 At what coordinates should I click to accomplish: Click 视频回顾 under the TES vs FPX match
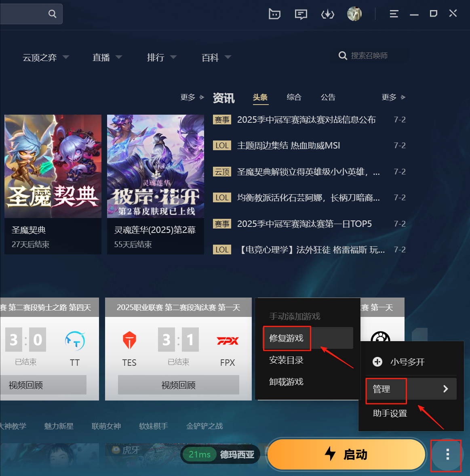[x=178, y=385]
